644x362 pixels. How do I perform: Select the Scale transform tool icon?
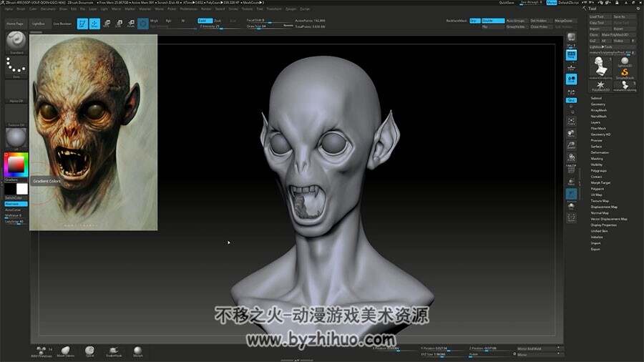119,24
